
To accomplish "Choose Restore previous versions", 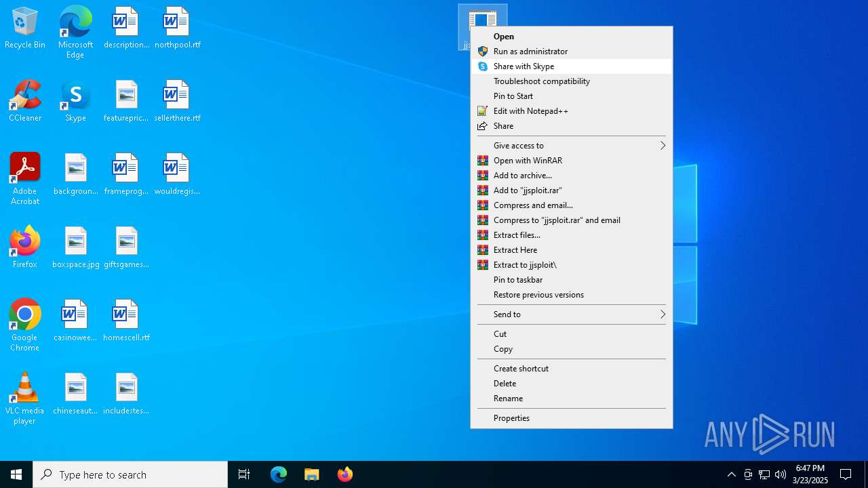I will point(572,295).
